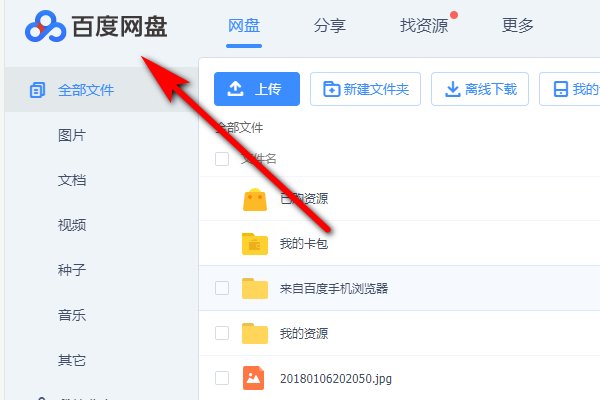Open the 已购资源 shopping bag folder icon
The width and height of the screenshot is (600, 400).
(x=255, y=199)
